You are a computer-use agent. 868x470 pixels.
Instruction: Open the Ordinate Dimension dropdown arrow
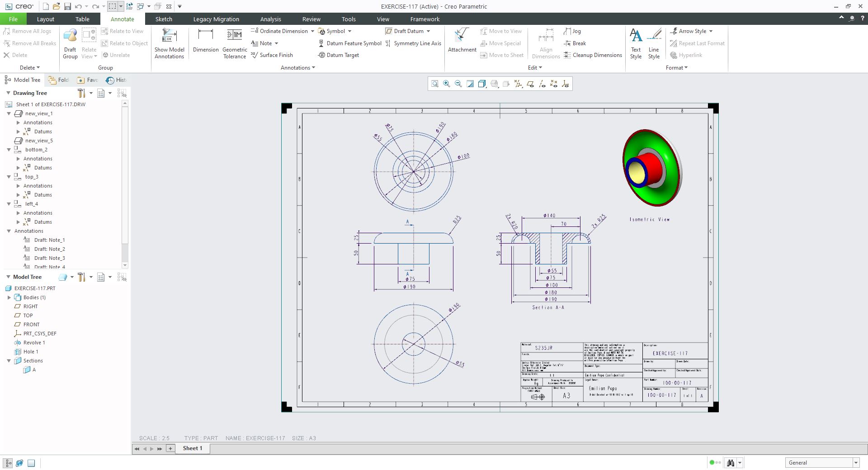(312, 31)
